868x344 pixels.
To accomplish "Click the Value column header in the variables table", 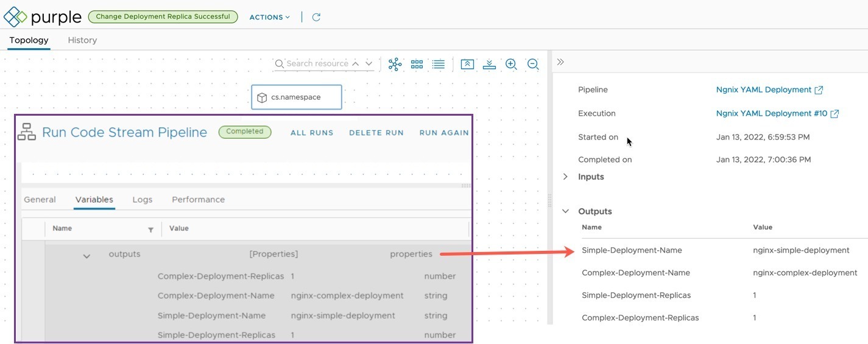I will point(179,229).
